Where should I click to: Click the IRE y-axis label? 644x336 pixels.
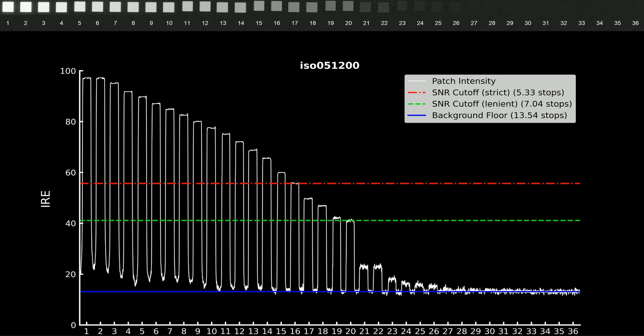(45, 199)
